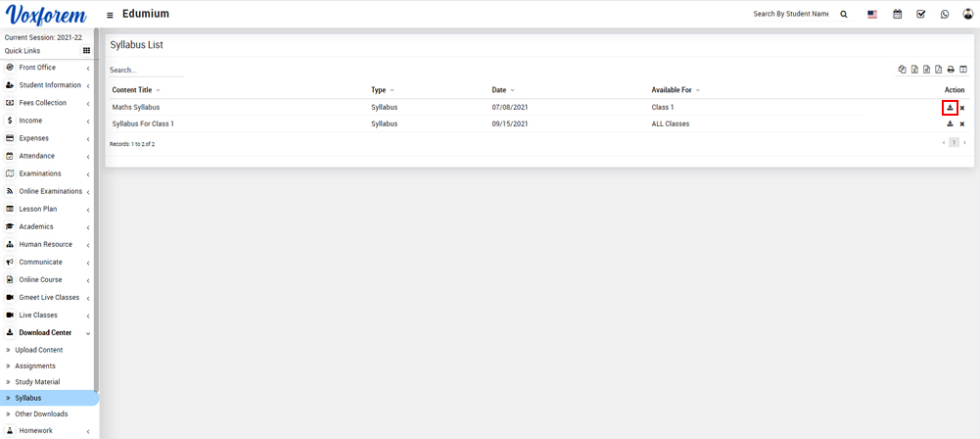Download the Maths Syllabus file
Viewport: 980px width, 439px height.
pos(950,108)
